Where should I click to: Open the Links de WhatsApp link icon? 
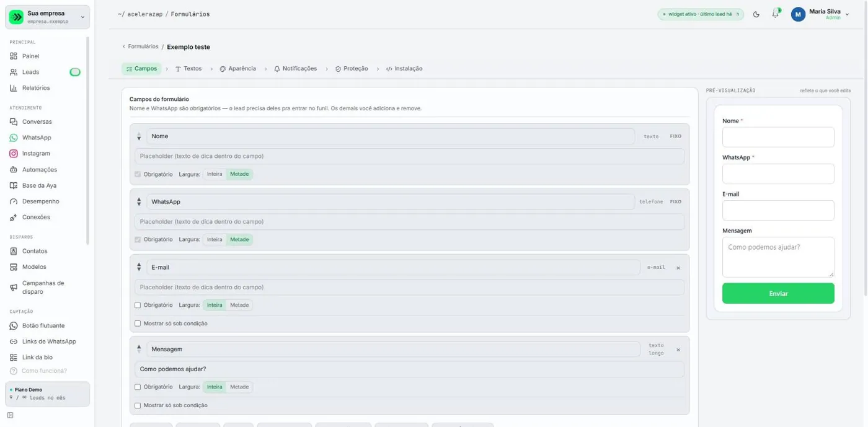tap(14, 341)
